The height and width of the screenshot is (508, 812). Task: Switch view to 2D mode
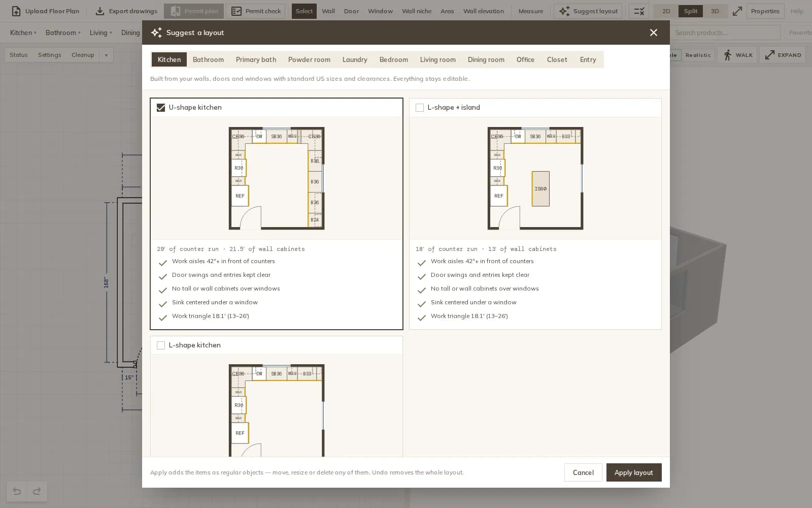coord(666,11)
